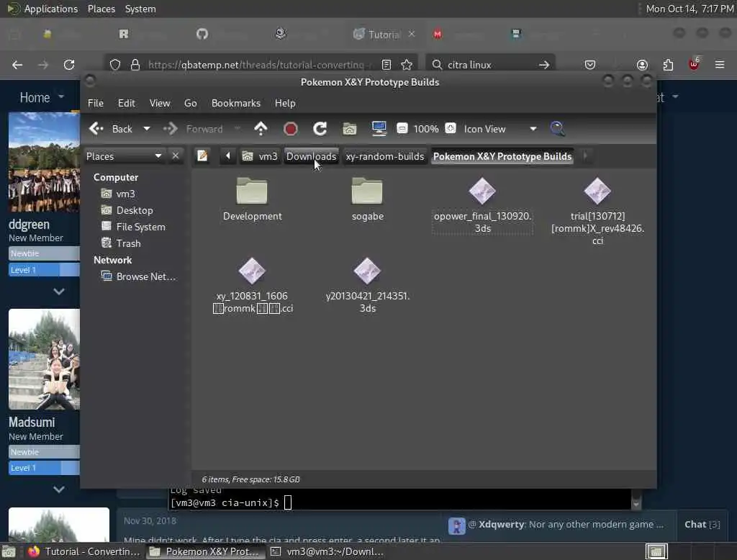Open the View menu

(160, 103)
